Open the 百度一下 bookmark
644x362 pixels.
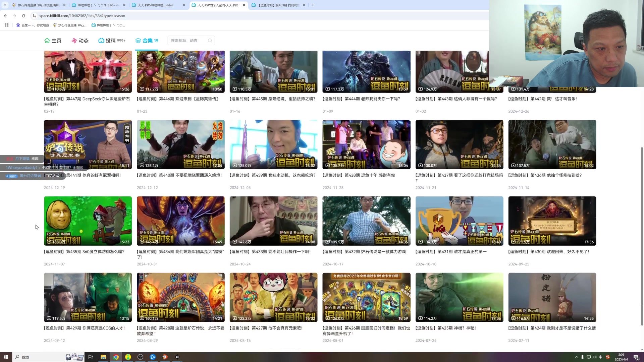point(33,25)
